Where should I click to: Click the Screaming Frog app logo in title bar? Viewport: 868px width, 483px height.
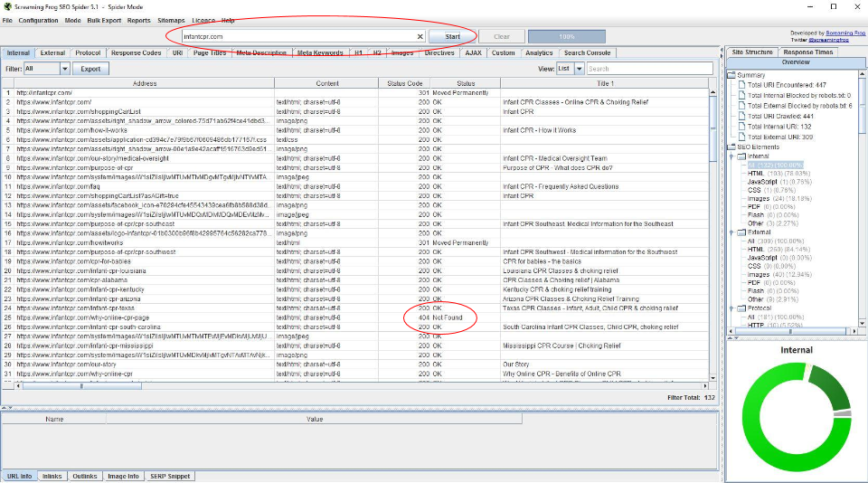click(x=7, y=6)
